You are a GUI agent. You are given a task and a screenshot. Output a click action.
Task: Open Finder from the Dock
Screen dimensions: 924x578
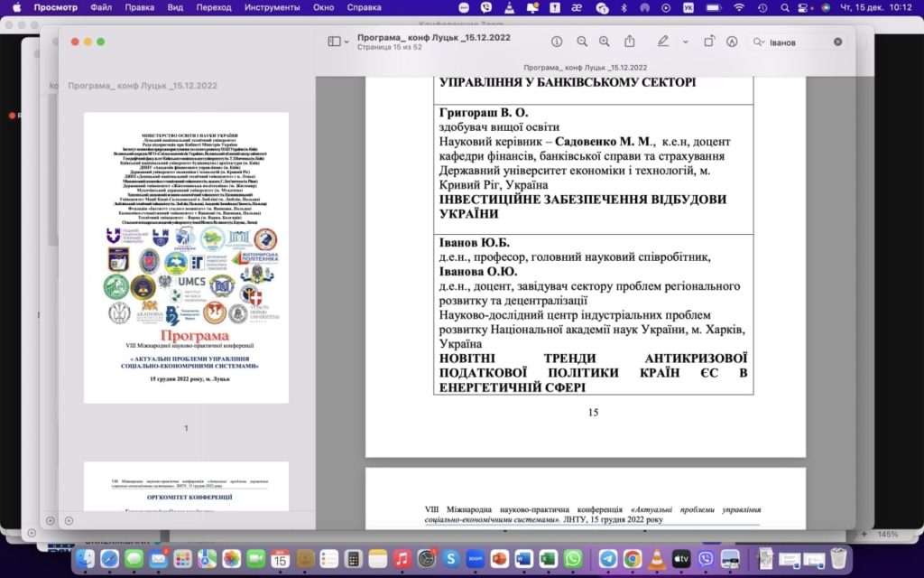point(86,558)
